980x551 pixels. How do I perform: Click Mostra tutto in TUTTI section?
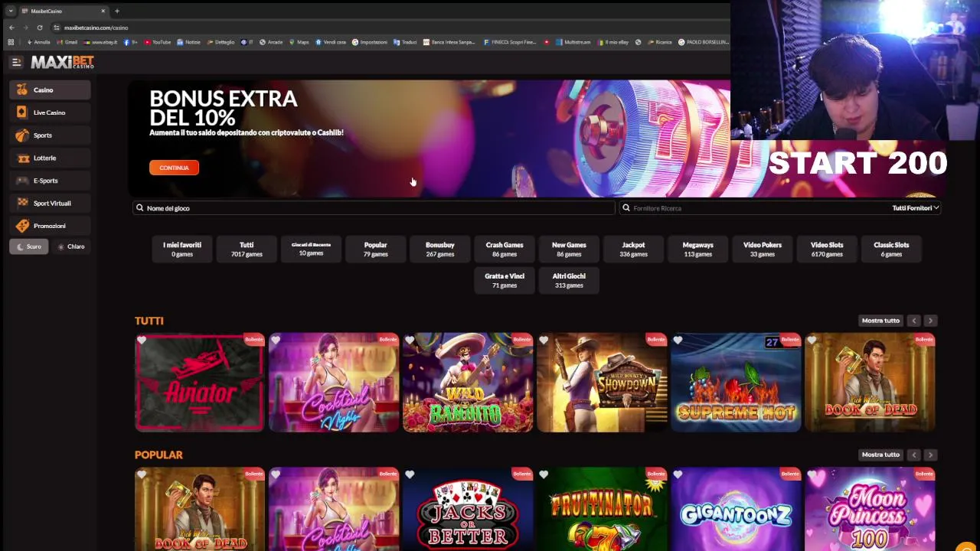(x=880, y=321)
